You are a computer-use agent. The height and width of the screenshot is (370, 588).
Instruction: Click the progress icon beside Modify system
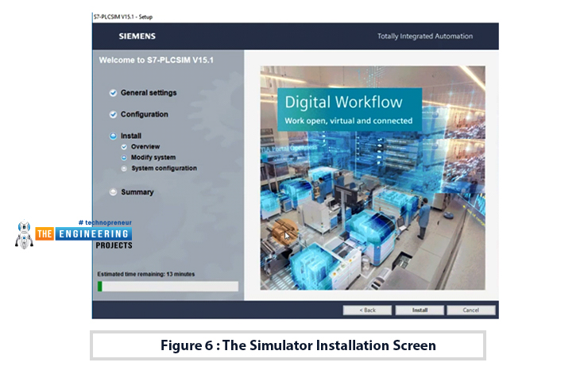(x=124, y=158)
